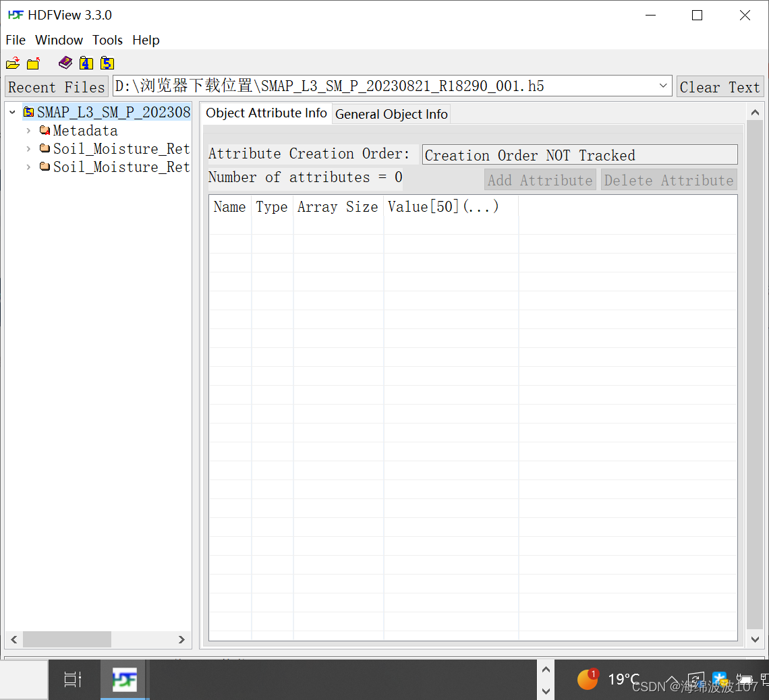Click the tree panel scroll-right arrow

point(181,639)
